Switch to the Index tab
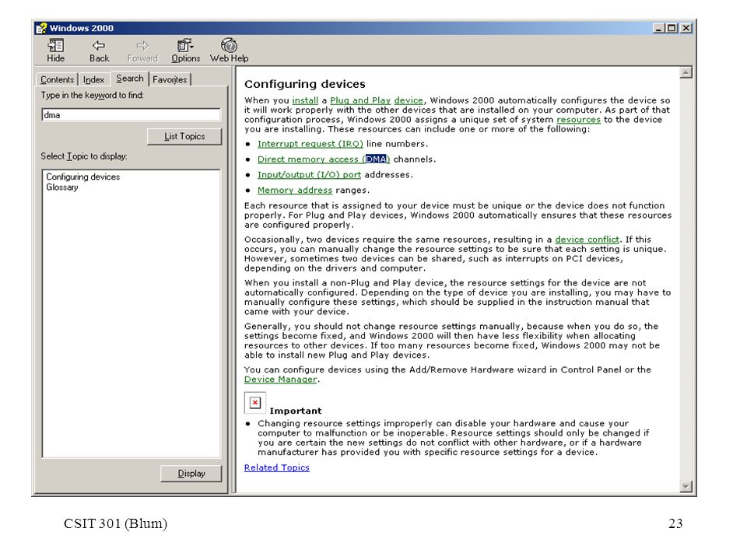 tap(93, 79)
